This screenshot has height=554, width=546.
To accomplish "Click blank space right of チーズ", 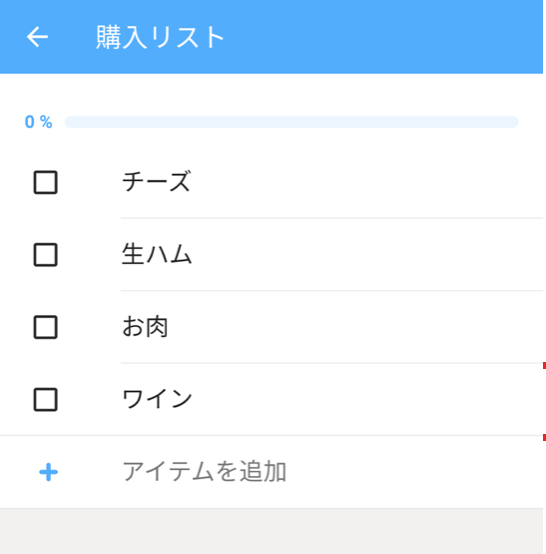I will pos(368,182).
